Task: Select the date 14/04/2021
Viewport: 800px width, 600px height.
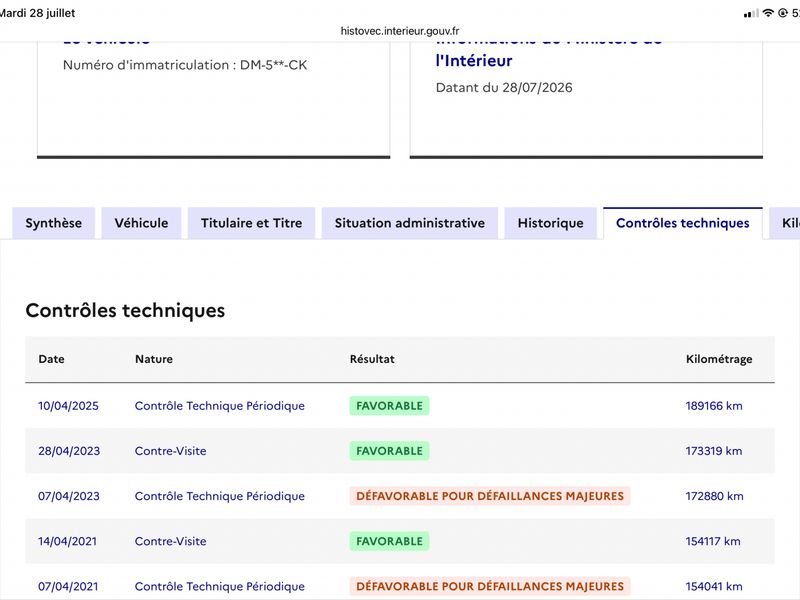Action: pyautogui.click(x=67, y=541)
